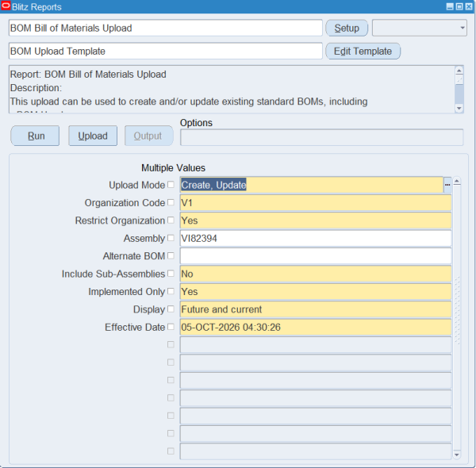Click the parameters scrollbar up arrow

[457, 182]
